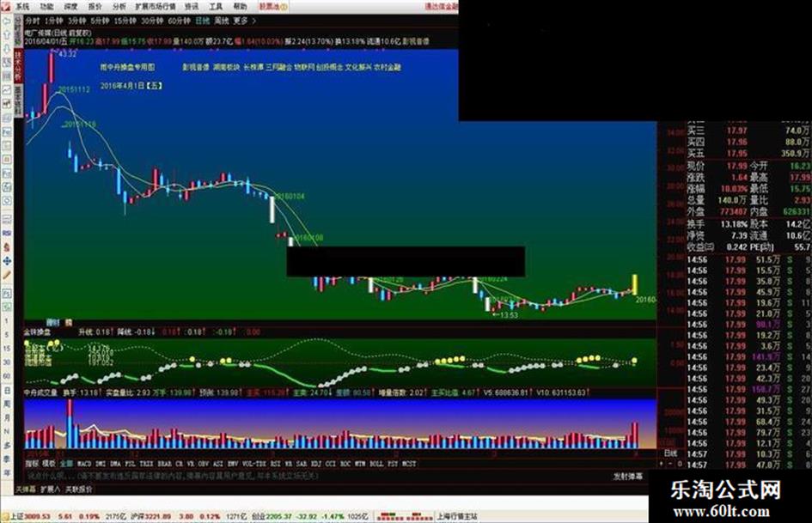The width and height of the screenshot is (812, 523).
Task: Open the 扩展市场行情 menu
Action: point(156,7)
